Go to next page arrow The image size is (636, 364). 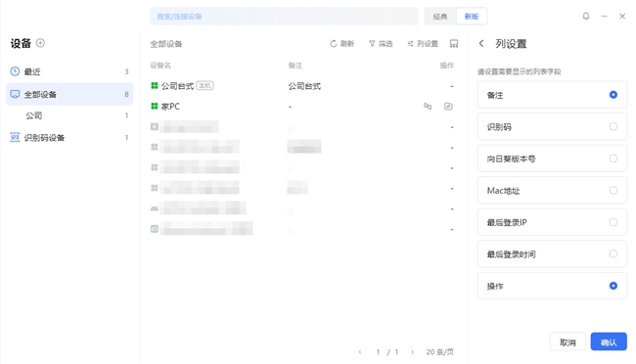(x=412, y=352)
